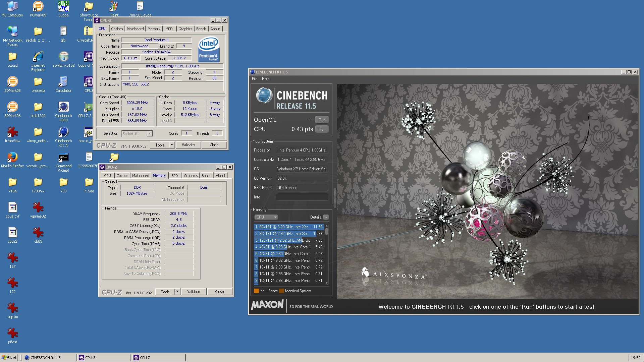Open My Network Places icon
This screenshot has width=644, height=362.
coord(12,36)
